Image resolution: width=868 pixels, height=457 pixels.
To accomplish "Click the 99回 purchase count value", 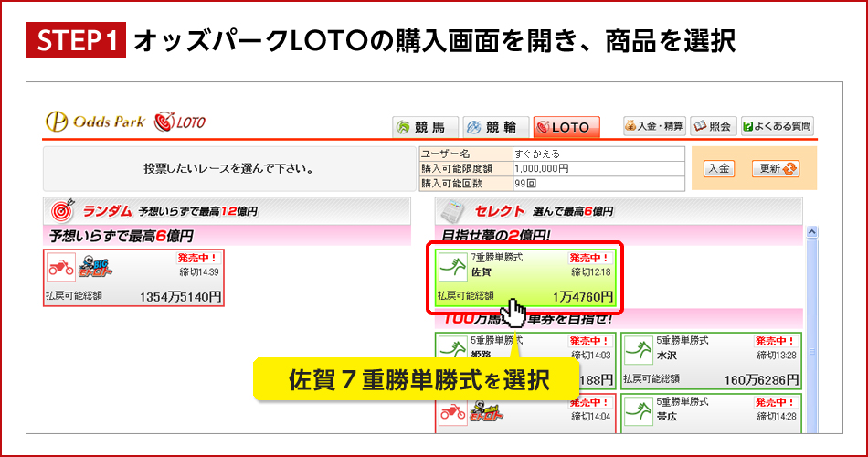I will coord(524,184).
